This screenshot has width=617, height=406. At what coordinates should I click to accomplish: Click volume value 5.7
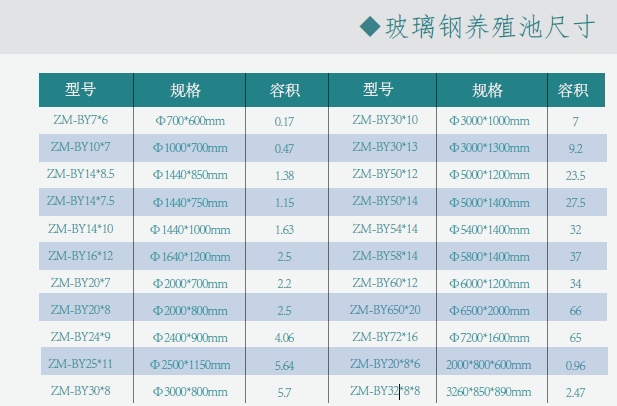284,393
